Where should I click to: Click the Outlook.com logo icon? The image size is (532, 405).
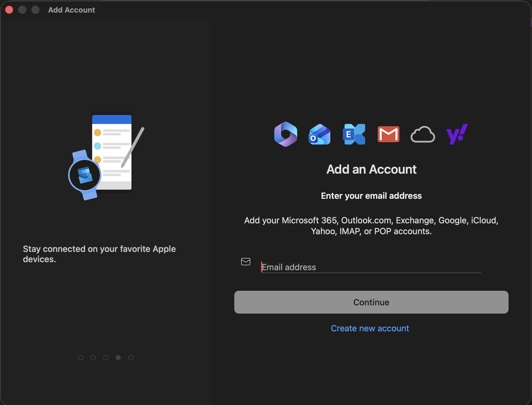[320, 134]
